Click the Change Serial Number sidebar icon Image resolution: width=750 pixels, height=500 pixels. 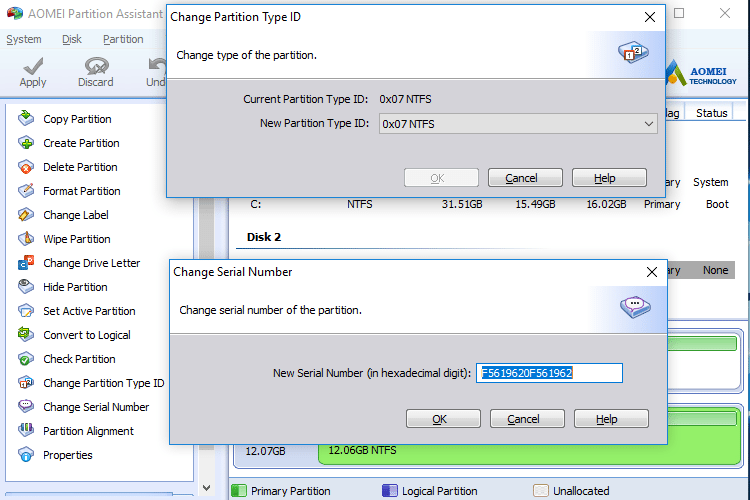(26, 406)
